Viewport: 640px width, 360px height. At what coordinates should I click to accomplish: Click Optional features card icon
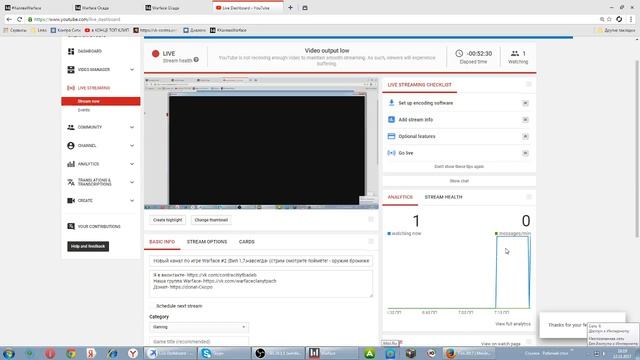point(391,136)
